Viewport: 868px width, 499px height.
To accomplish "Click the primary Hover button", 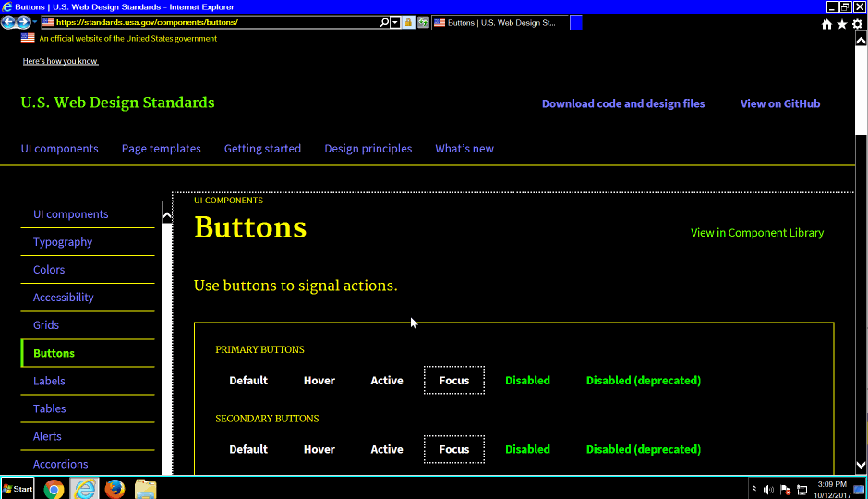I will pyautogui.click(x=319, y=381).
